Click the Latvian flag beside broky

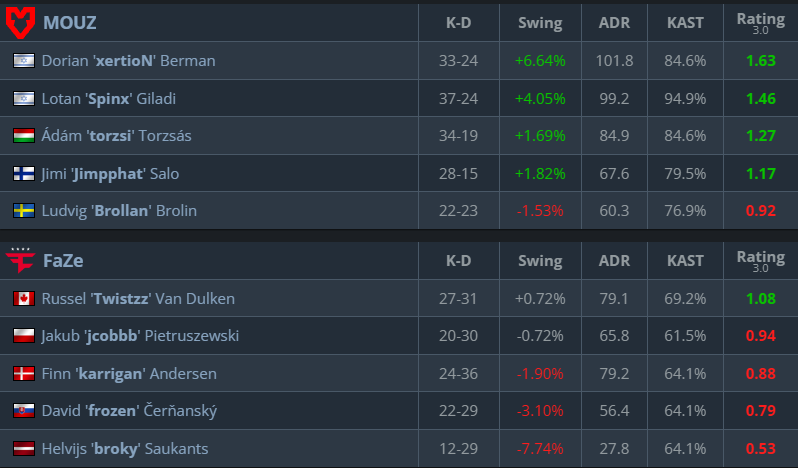24,449
